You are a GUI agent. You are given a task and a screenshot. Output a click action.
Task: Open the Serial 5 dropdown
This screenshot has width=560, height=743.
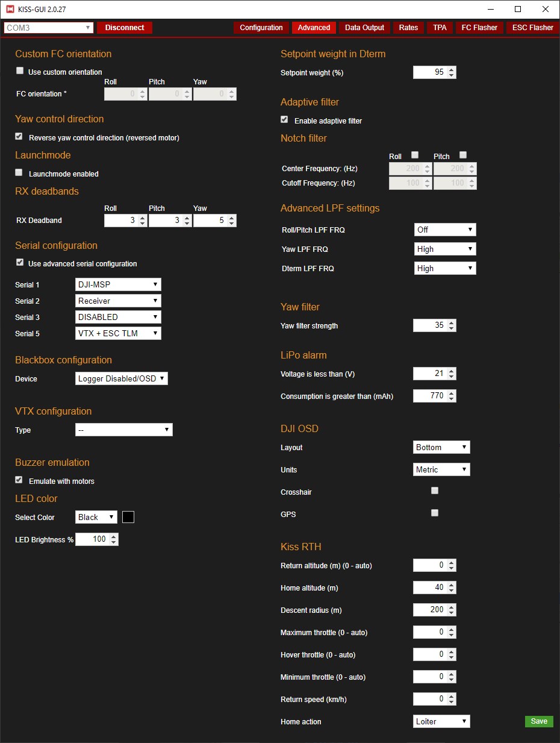pos(119,333)
